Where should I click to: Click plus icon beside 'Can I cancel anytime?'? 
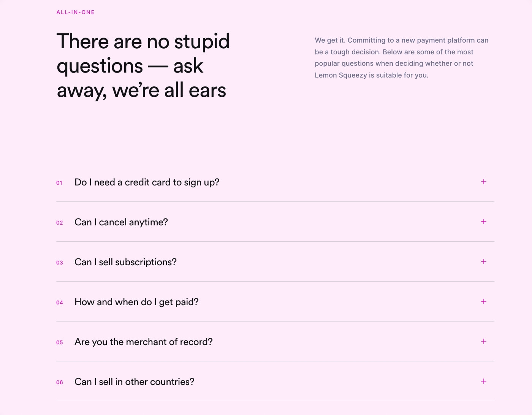(483, 222)
